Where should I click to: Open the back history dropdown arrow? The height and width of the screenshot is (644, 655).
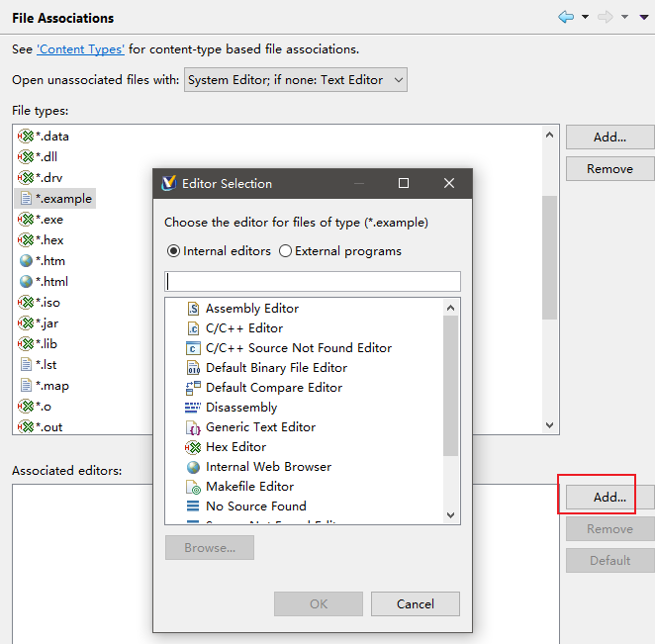[585, 17]
